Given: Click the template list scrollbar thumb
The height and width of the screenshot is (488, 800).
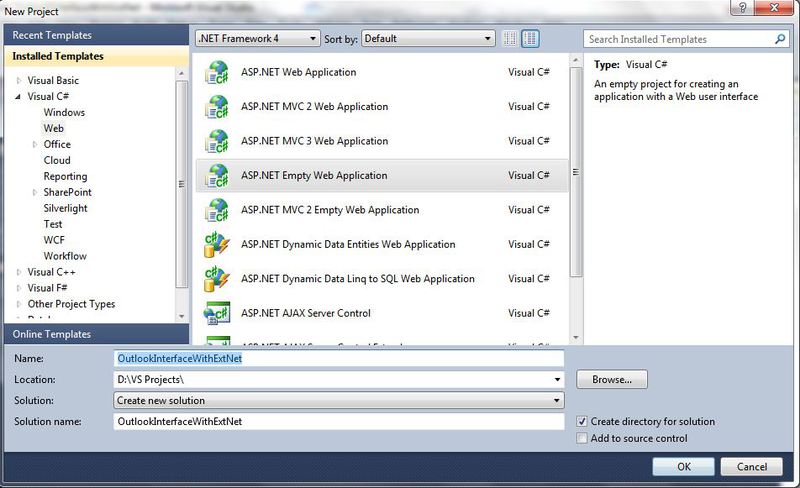Looking at the screenshot, I should coord(576,172).
